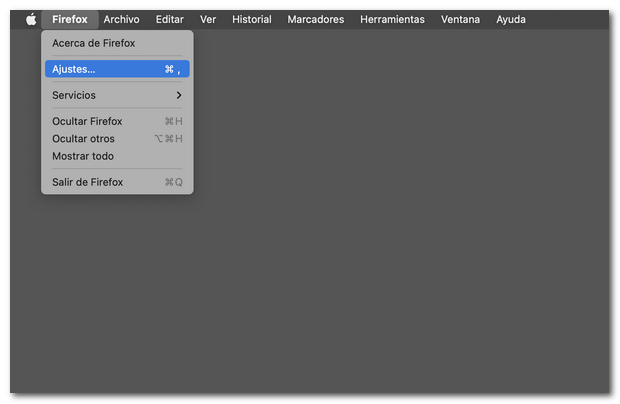
Task: Open the Apple menu
Action: tap(30, 19)
